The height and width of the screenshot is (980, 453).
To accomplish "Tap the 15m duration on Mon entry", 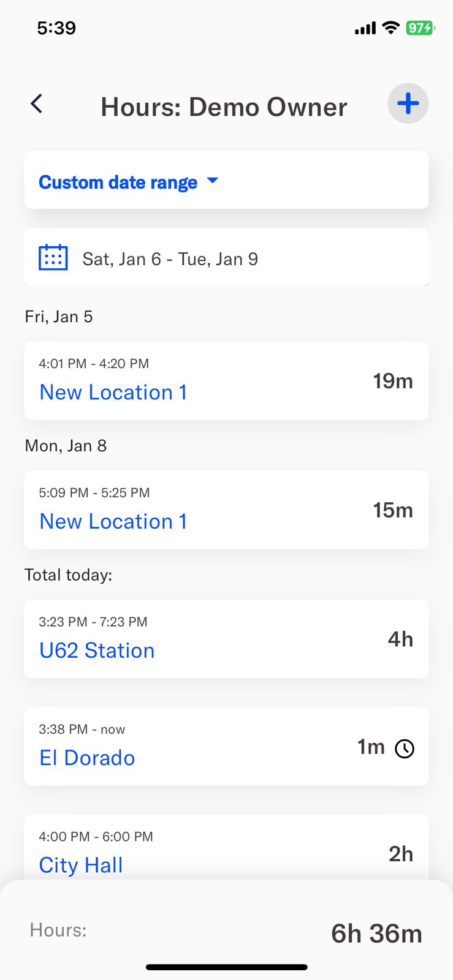I will [x=393, y=510].
